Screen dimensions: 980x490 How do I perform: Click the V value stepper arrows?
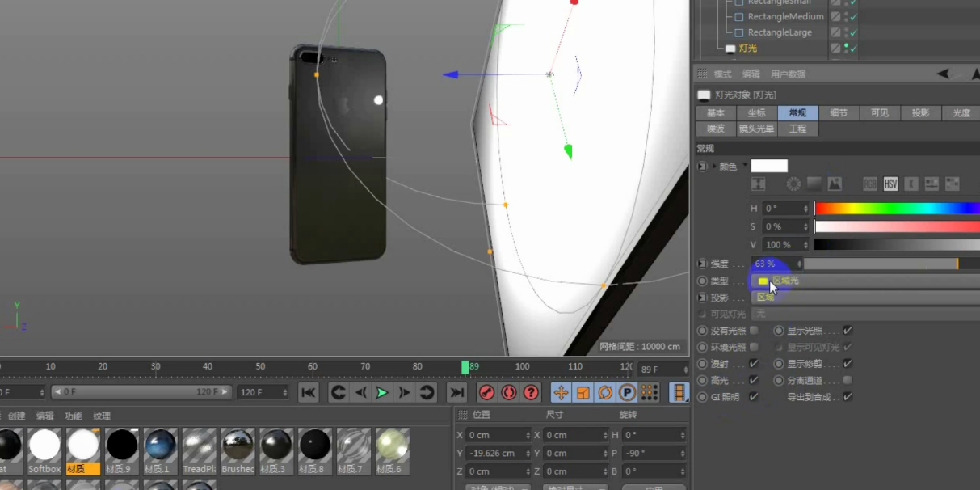(x=805, y=244)
